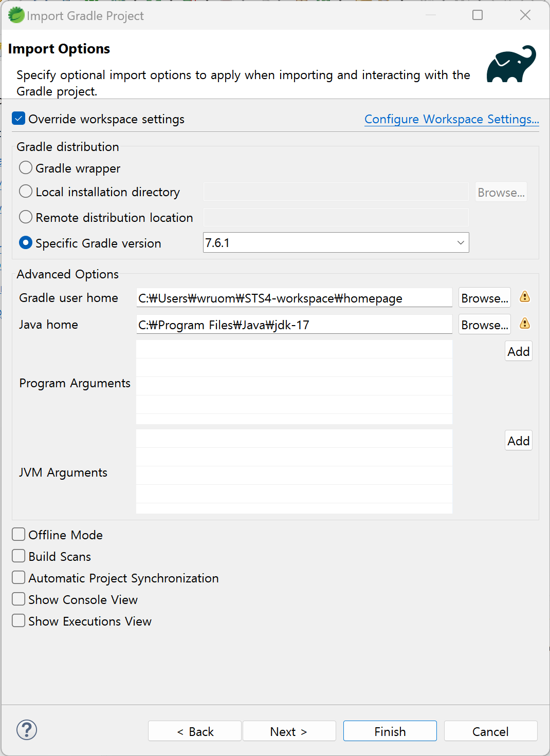Click disabled Local installation directory field
The image size is (550, 756).
coord(336,192)
